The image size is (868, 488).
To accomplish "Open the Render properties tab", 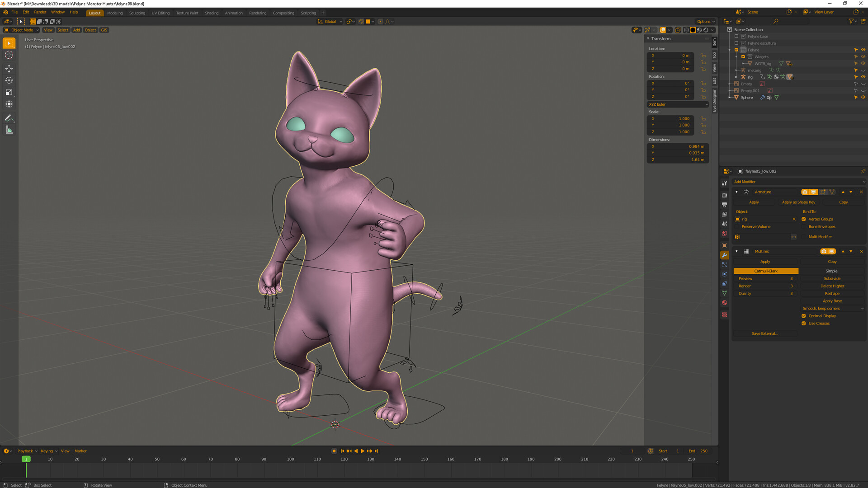I will (724, 195).
